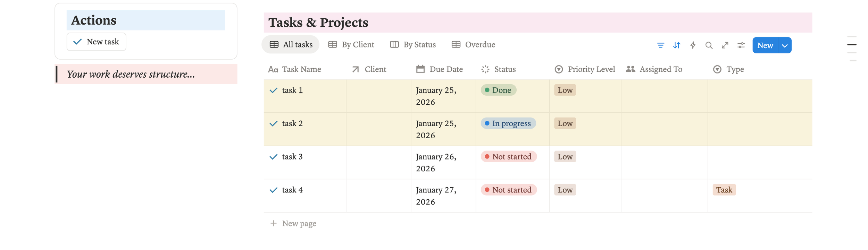868x250 pixels.
Task: Open view settings sliders icon
Action: click(x=741, y=45)
